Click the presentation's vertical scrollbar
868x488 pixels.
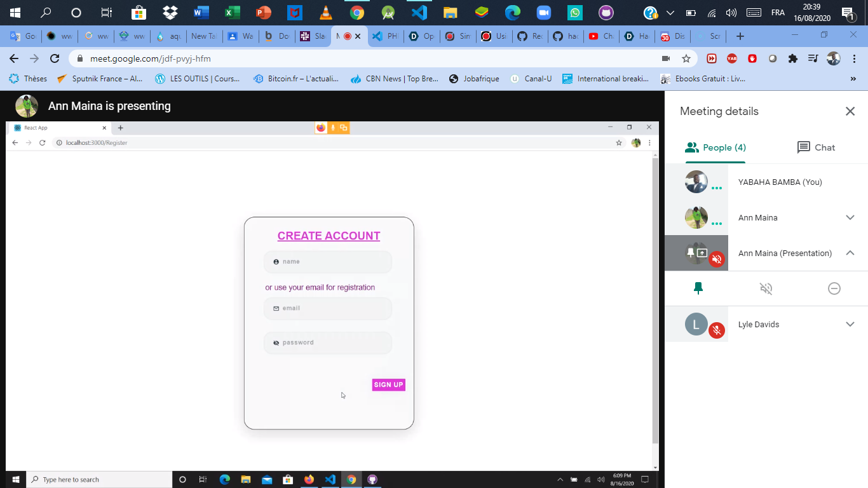point(655,301)
